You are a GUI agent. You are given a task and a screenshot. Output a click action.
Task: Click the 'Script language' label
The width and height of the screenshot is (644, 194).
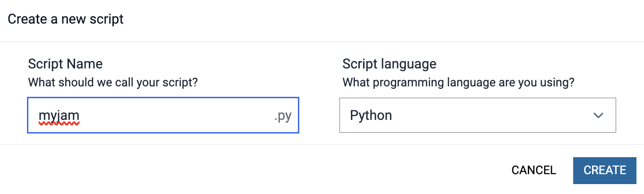[389, 64]
